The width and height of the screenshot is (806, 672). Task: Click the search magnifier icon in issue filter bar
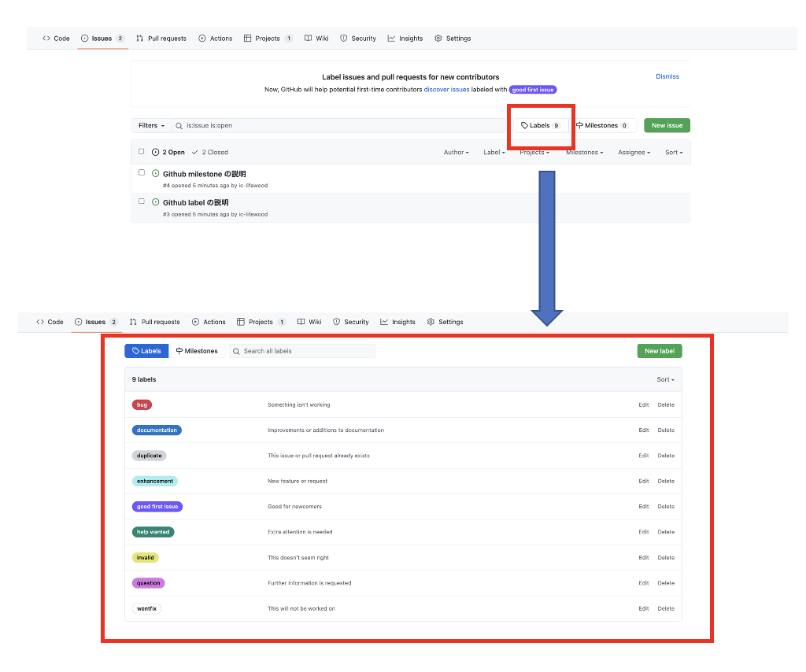coord(179,126)
